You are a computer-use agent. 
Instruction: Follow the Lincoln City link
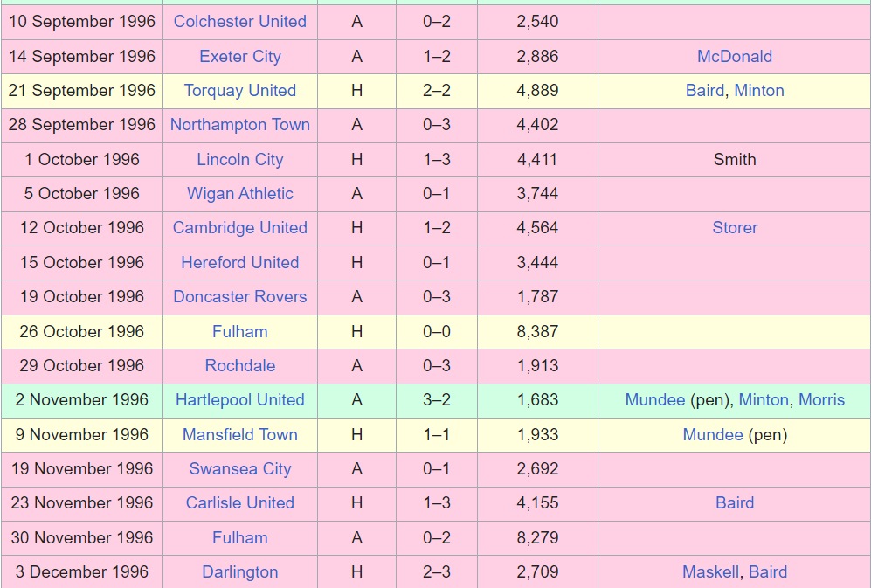click(240, 160)
